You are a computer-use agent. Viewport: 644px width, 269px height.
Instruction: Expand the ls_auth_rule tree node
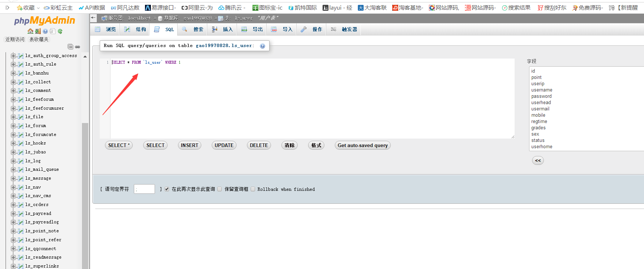[13, 64]
